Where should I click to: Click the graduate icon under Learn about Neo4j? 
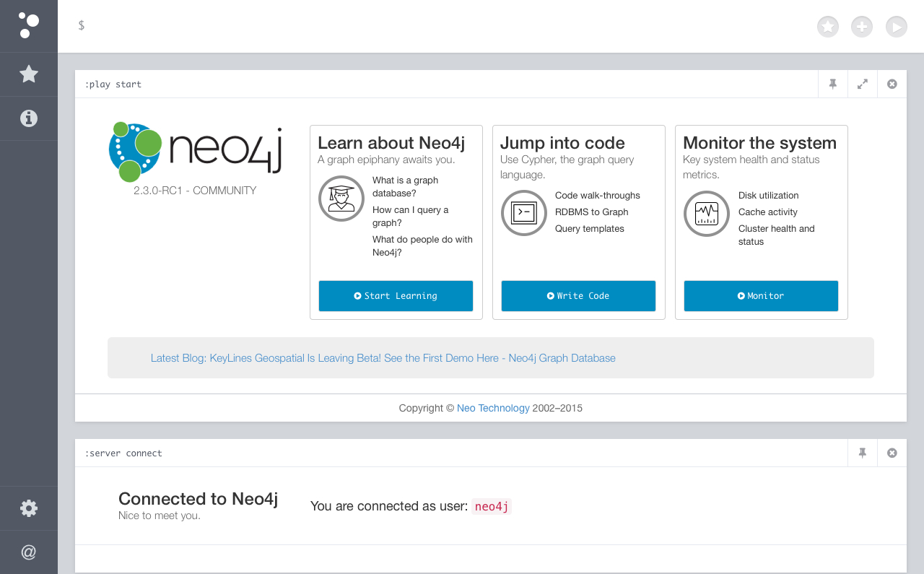pyautogui.click(x=341, y=199)
